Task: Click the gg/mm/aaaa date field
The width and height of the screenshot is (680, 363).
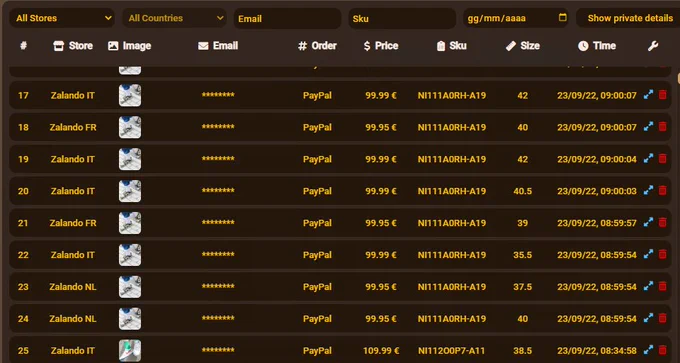Action: point(516,18)
